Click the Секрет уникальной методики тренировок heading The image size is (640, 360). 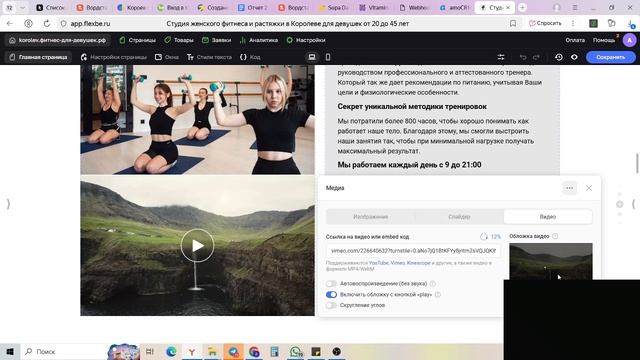click(x=412, y=107)
